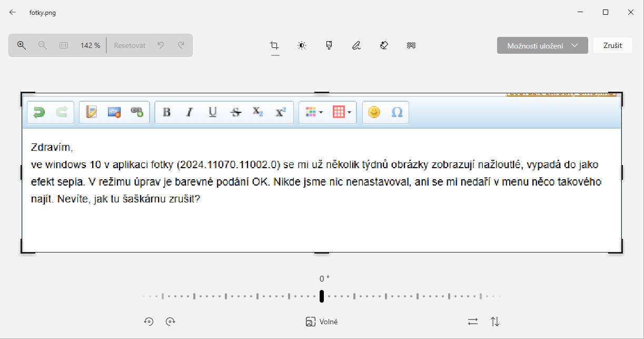This screenshot has height=339, width=644.
Task: Rotate the image clockwise
Action: pos(170,322)
